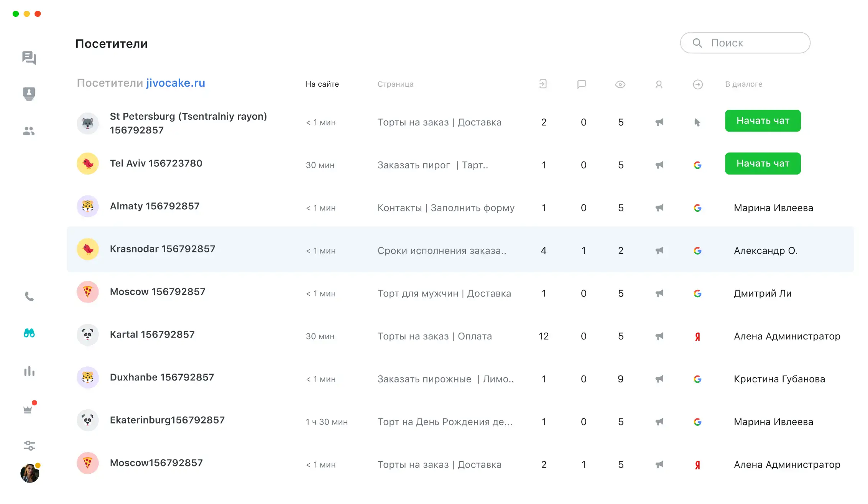Viewport: 868px width, 504px height.
Task: Click the megaphone icon in Almaty row
Action: (x=659, y=208)
